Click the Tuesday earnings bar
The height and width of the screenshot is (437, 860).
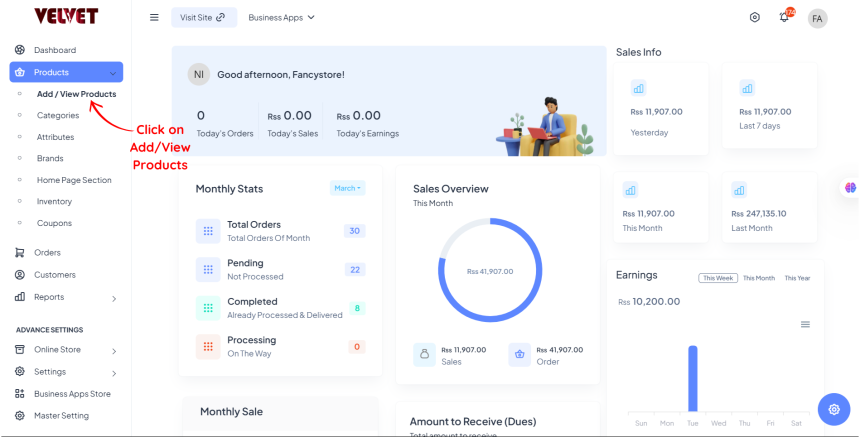tap(692, 378)
